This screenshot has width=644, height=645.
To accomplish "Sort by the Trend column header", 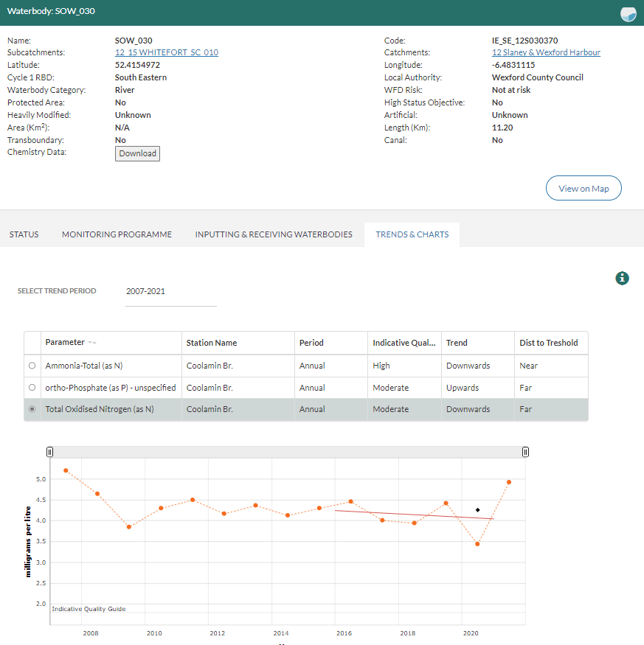I will (x=457, y=343).
